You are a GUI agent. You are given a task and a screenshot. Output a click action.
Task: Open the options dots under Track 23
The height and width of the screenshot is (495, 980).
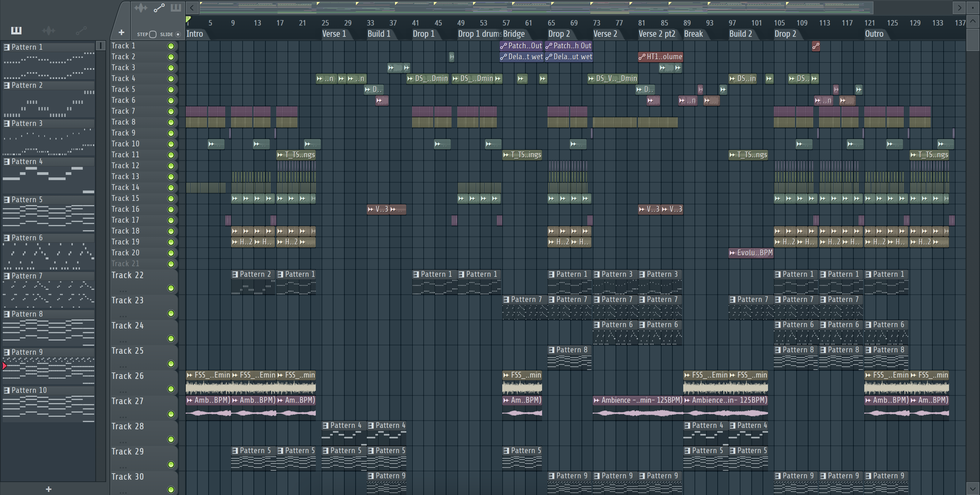click(x=123, y=316)
